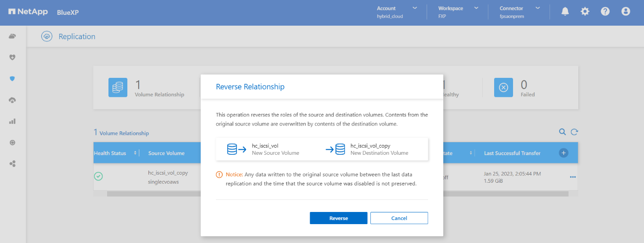The width and height of the screenshot is (644, 243).
Task: Click the Last Successful Transfer column header
Action: click(512, 153)
